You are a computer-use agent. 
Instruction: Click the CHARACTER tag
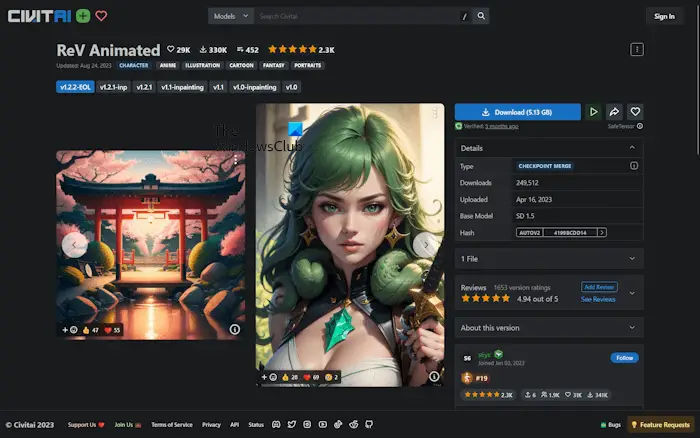[x=133, y=65]
